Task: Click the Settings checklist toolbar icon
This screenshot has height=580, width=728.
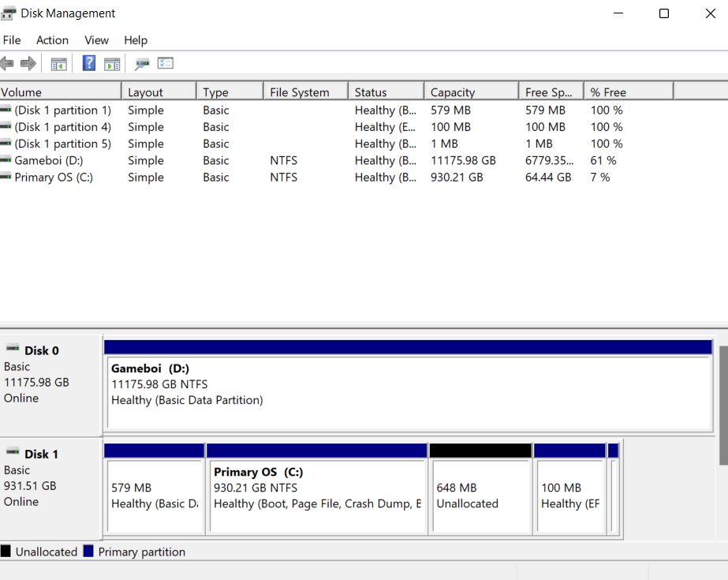Action: coord(166,63)
